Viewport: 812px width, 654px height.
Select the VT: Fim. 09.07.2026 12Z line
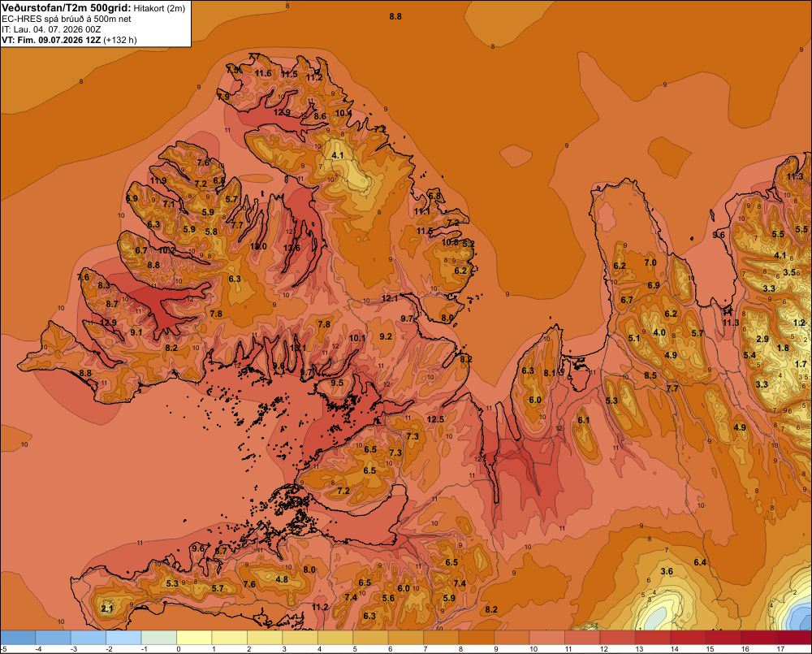(x=69, y=40)
